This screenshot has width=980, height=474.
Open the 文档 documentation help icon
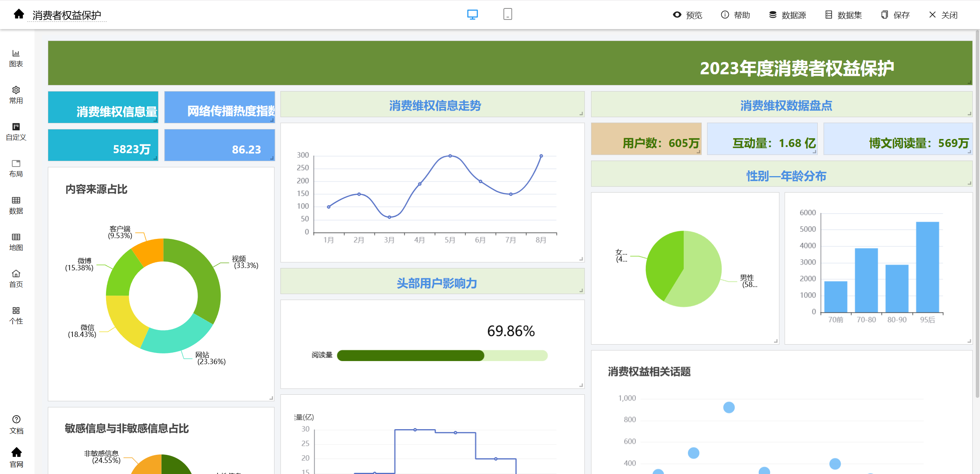pyautogui.click(x=16, y=424)
